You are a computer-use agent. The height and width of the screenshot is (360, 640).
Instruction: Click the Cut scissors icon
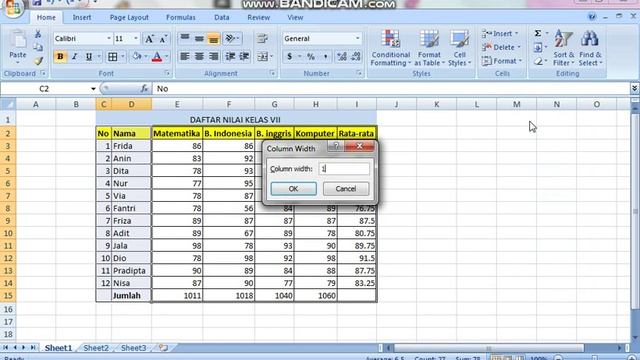click(38, 34)
